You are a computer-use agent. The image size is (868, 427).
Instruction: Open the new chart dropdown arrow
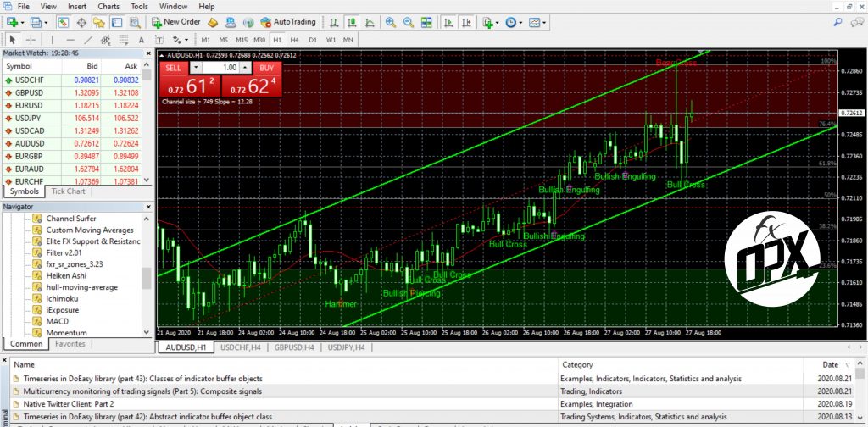tap(22, 22)
